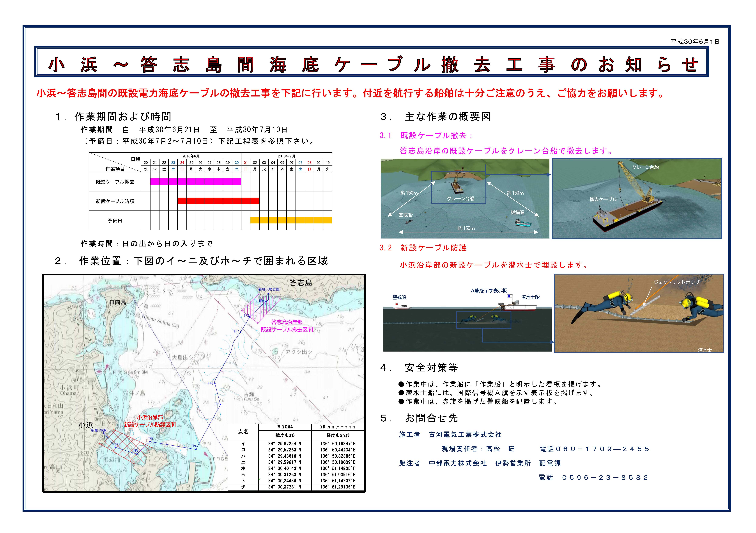Select contractor name 古河電気工業株式会社
The image size is (756, 533).
coord(465,435)
